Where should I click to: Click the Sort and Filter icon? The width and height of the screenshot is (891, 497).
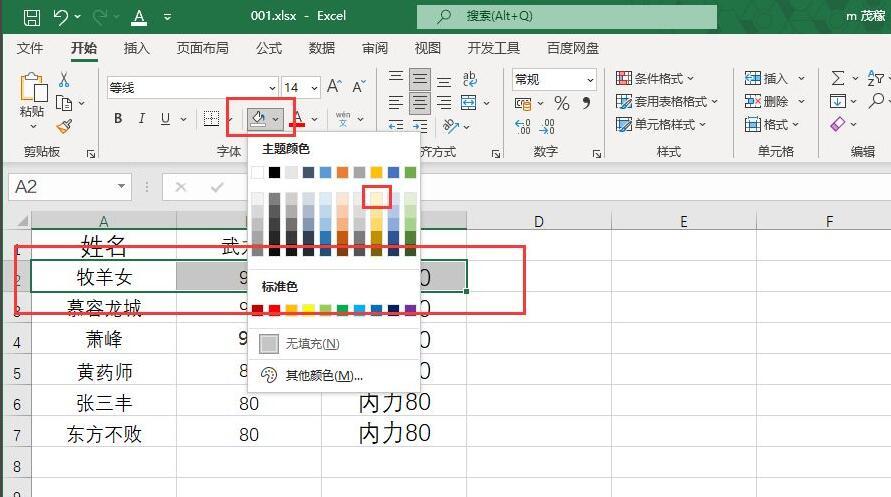[x=876, y=78]
